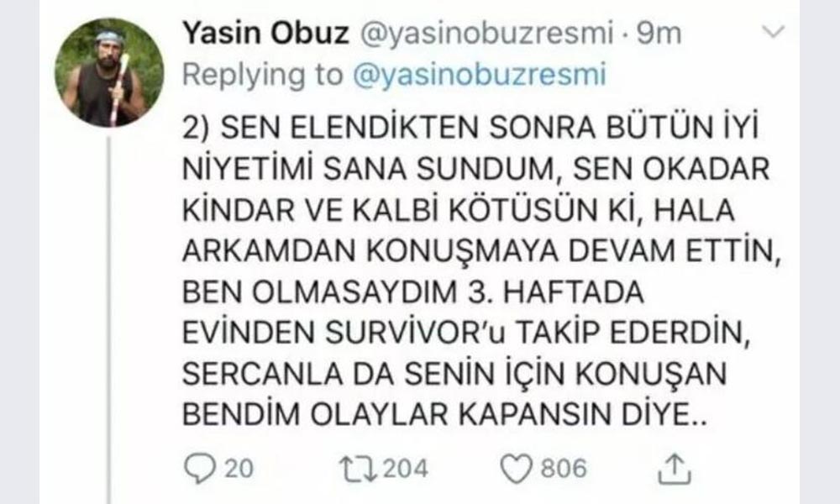
Task: Expand the tweet options chevron
Action: point(773,32)
